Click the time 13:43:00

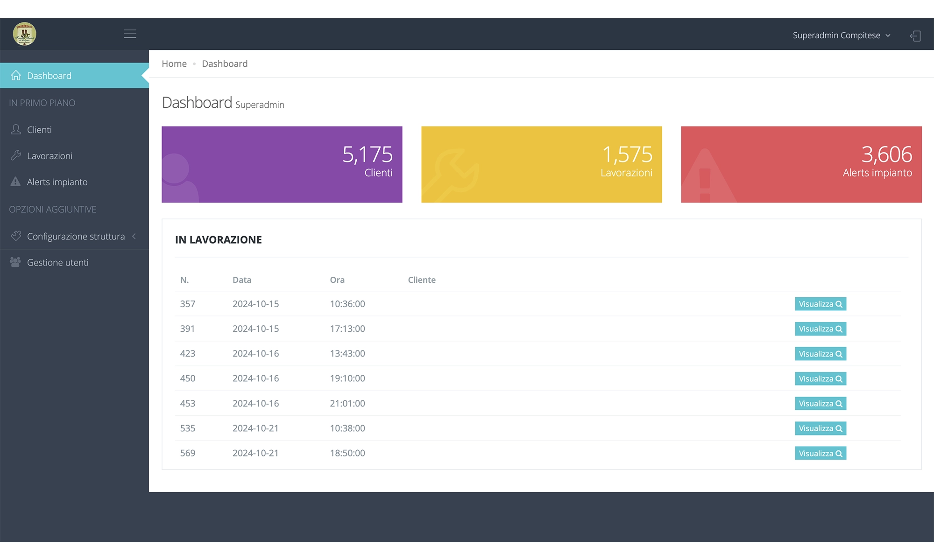click(347, 353)
